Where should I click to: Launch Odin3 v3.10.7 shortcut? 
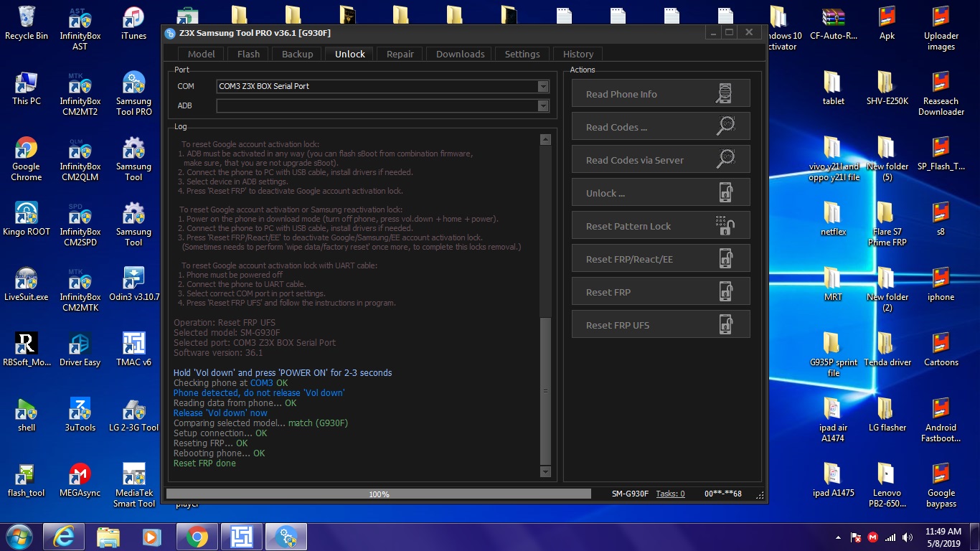point(133,285)
